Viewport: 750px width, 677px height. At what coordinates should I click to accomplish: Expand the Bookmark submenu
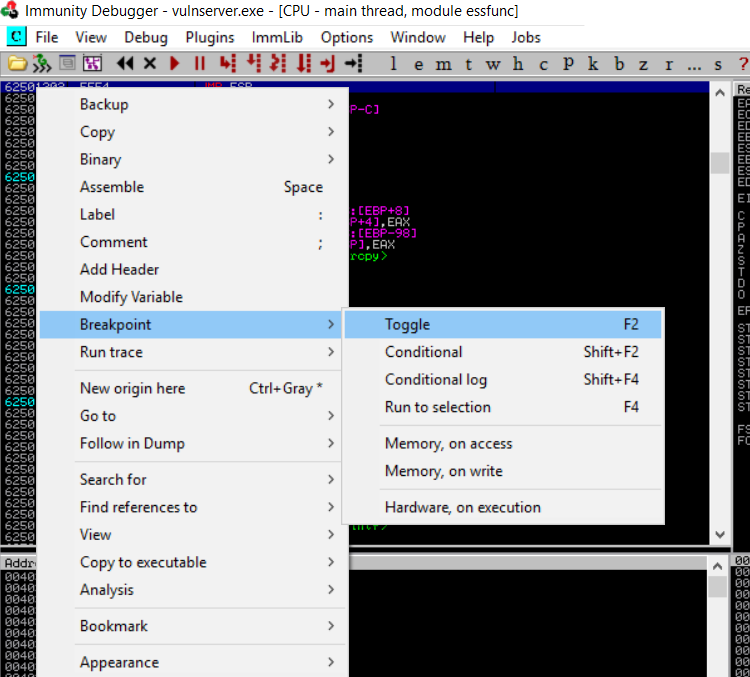pyautogui.click(x=190, y=626)
